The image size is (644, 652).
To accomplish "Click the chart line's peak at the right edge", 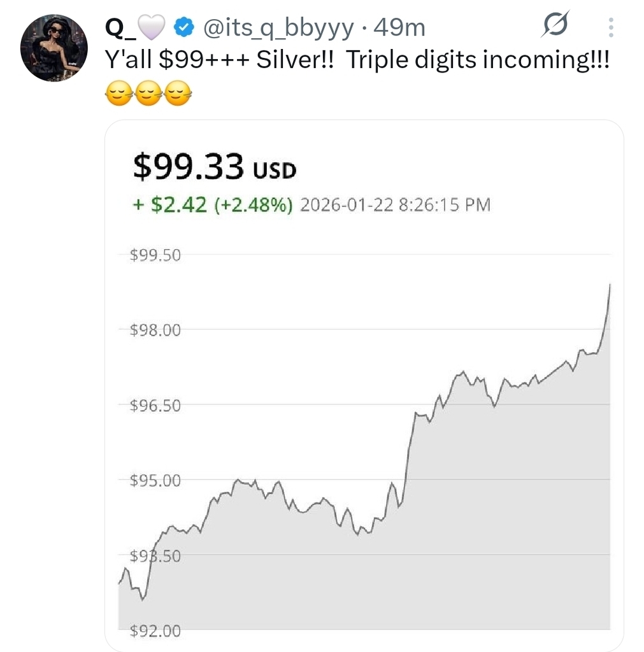I will pos(610,285).
